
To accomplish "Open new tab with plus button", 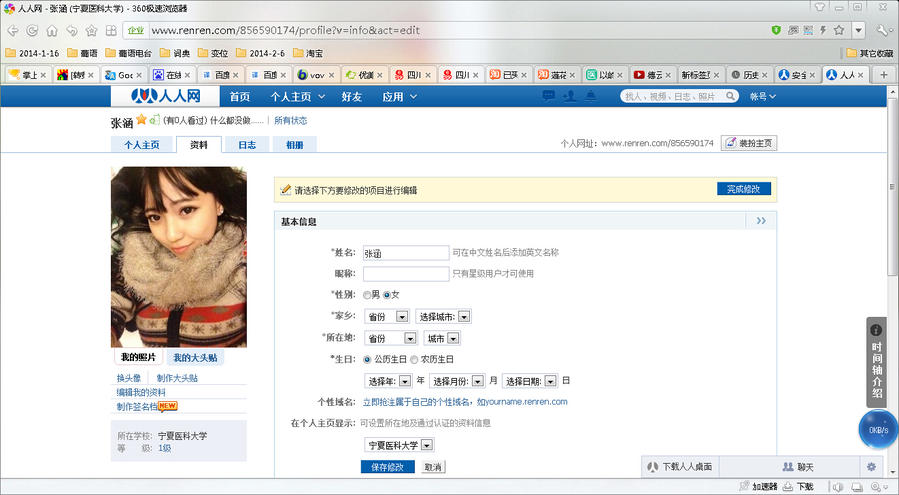I will click(884, 75).
